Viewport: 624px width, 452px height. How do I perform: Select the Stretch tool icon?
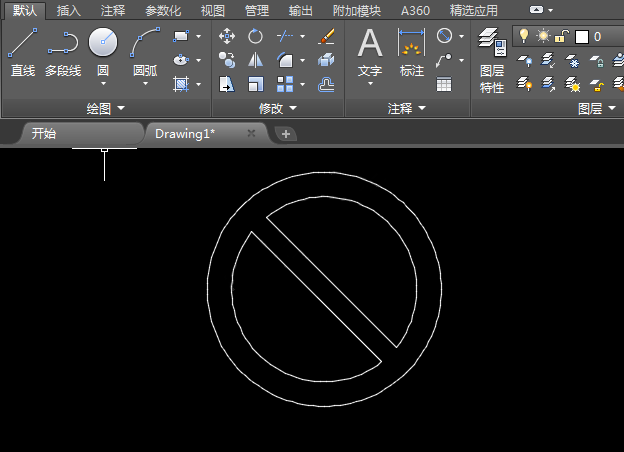coord(227,84)
